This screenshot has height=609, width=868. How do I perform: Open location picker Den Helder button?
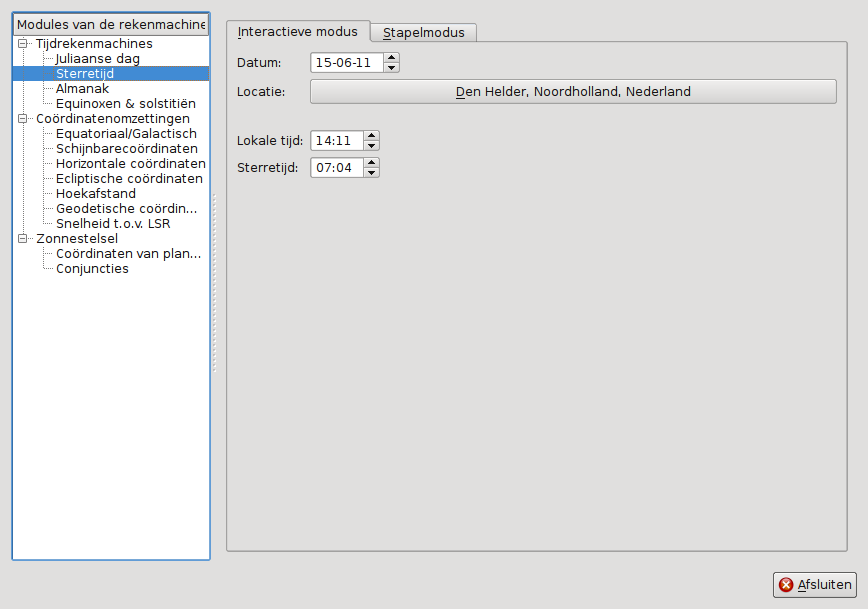tap(573, 91)
